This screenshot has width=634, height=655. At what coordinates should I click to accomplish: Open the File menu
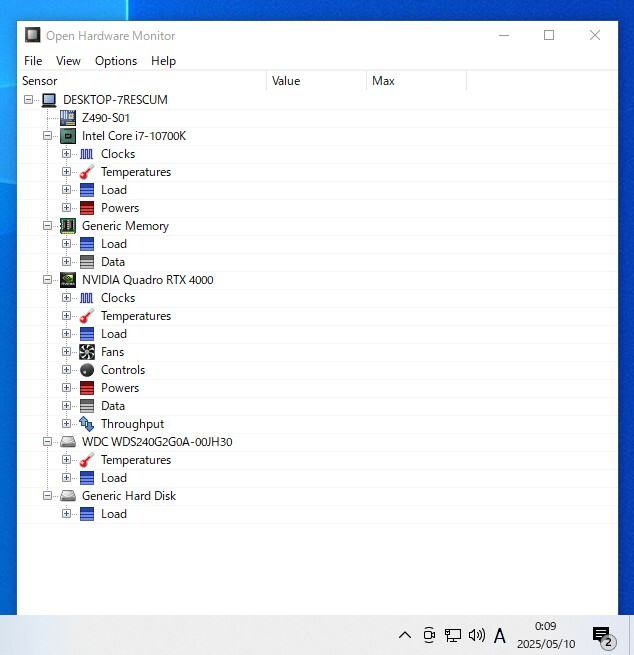coord(33,61)
